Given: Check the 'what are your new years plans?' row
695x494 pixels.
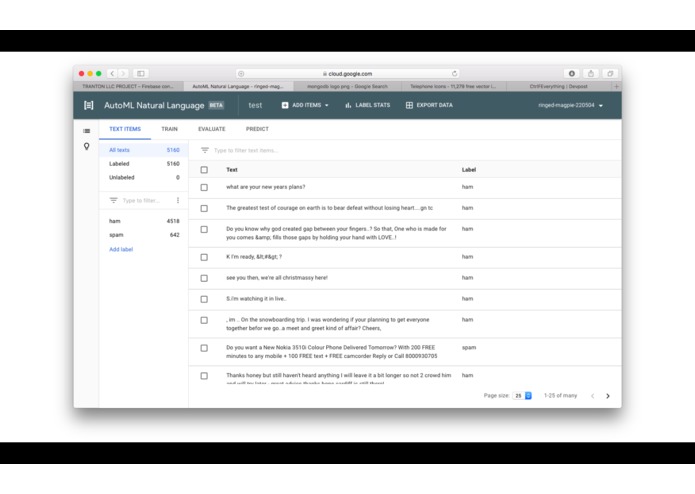Looking at the screenshot, I should point(204,187).
